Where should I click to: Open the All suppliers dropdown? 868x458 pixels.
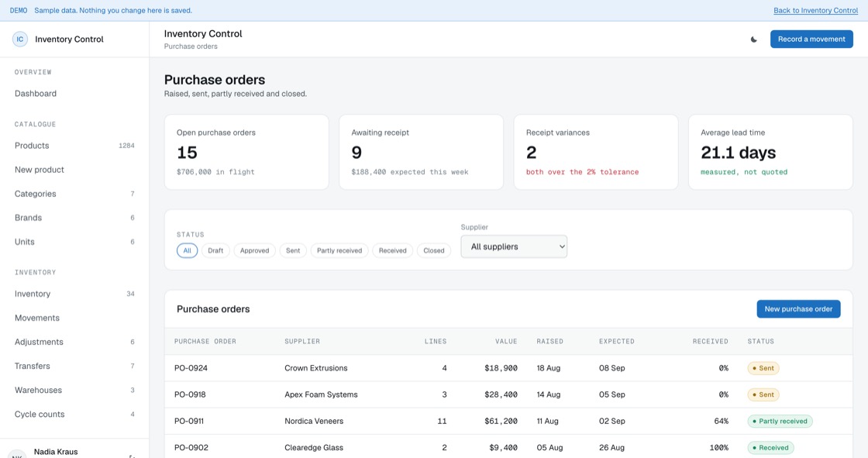pos(514,246)
